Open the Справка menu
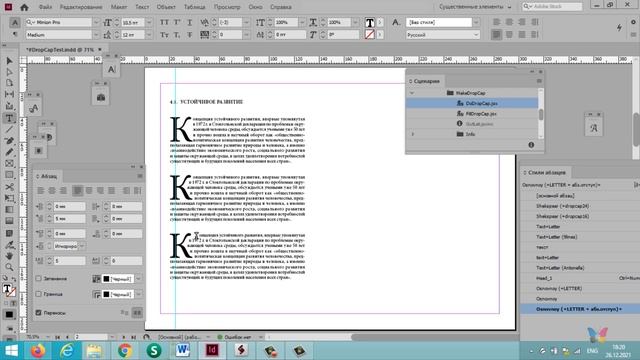The height and width of the screenshot is (360, 640). 281,7
